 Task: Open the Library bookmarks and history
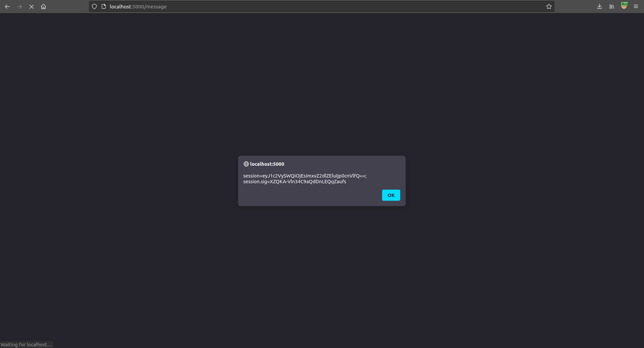point(612,7)
